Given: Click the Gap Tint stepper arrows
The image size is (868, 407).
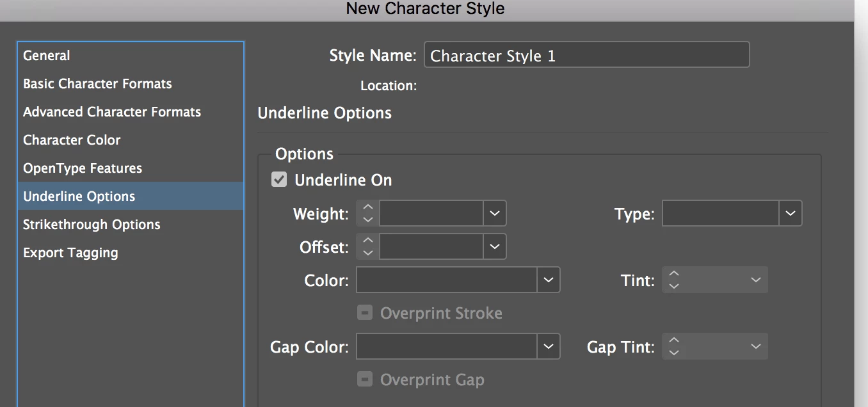Looking at the screenshot, I should 673,347.
